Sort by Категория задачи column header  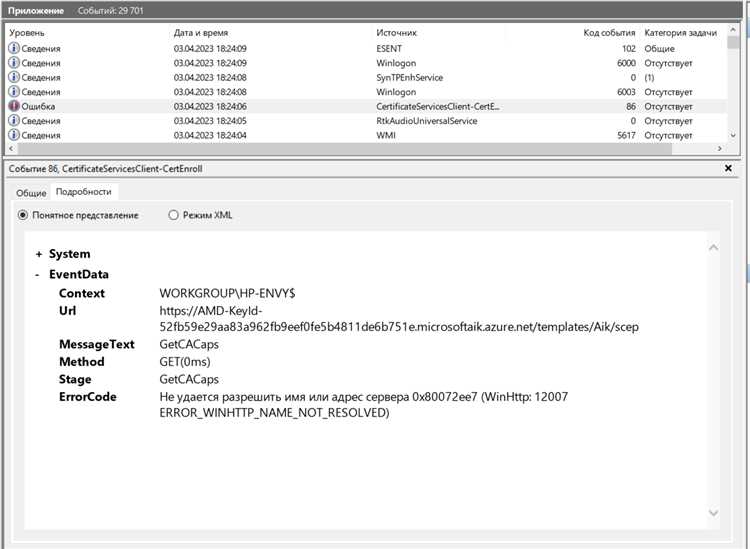pos(680,33)
